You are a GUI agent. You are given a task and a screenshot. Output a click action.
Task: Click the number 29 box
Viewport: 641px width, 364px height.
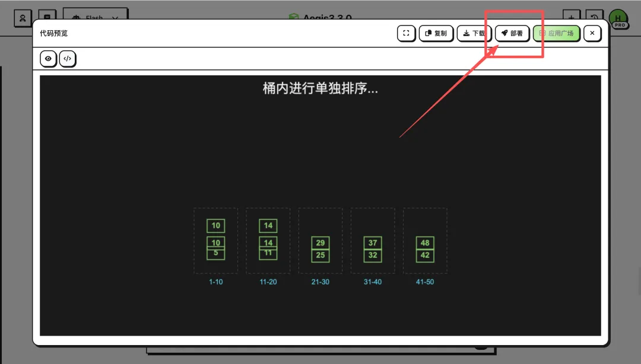tap(320, 242)
